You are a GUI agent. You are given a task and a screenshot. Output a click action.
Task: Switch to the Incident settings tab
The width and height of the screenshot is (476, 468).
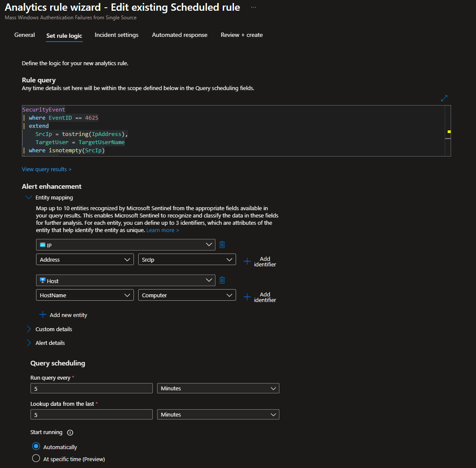[116, 35]
